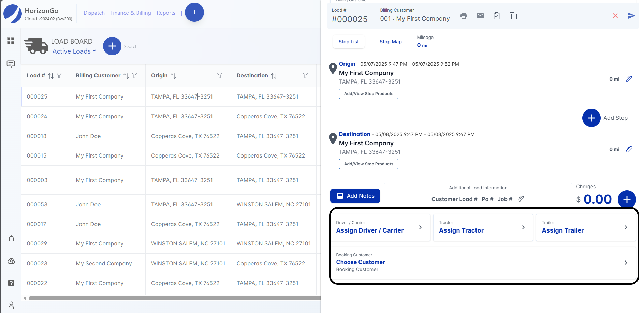
Task: Click the clipboard checklist icon
Action: coord(497,16)
